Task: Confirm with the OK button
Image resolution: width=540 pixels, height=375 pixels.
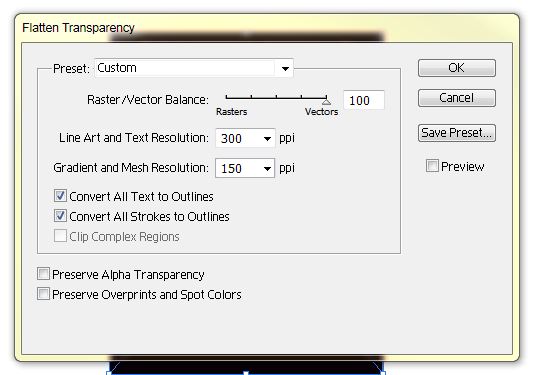Action: click(457, 68)
